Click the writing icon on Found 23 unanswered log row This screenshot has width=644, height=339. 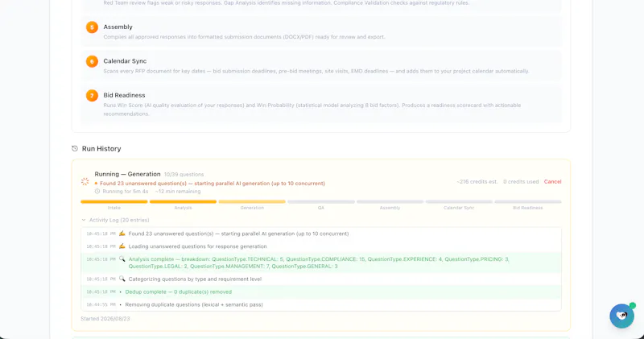click(x=122, y=234)
